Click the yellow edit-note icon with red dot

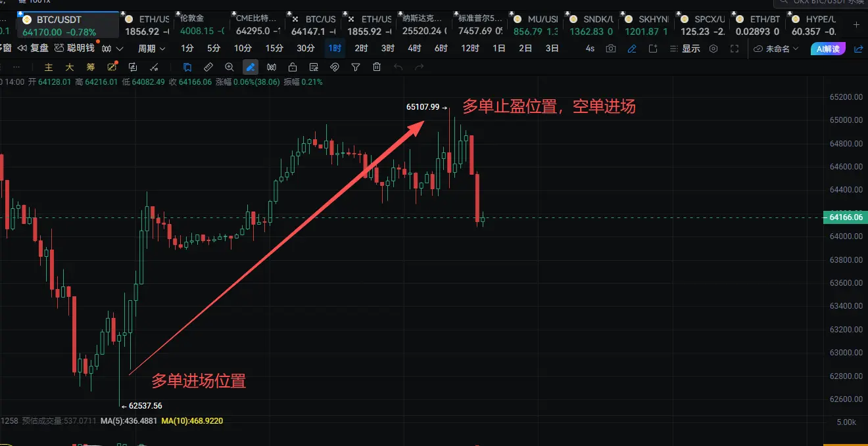pos(112,66)
